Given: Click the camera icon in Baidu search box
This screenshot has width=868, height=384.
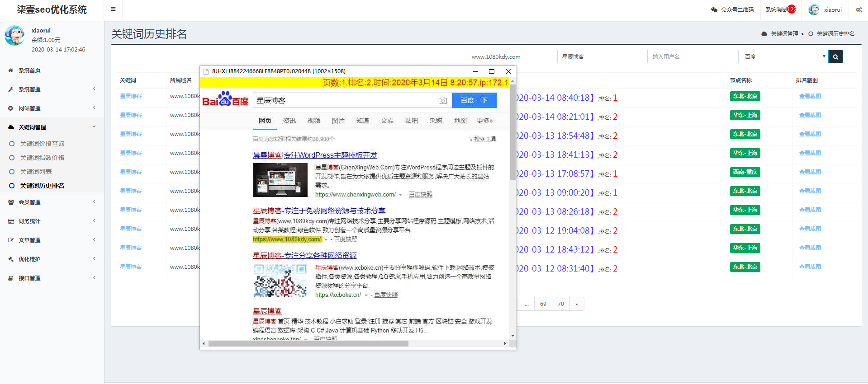Looking at the screenshot, I should 443,100.
